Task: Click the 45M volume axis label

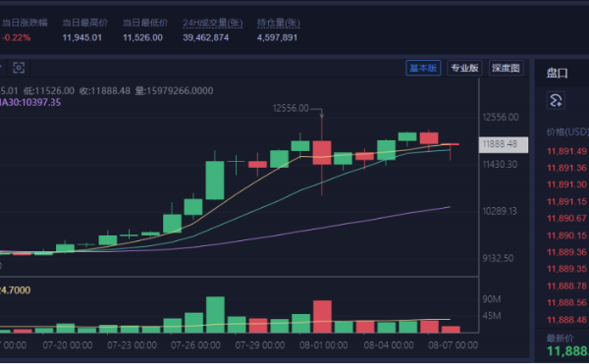Action: coord(492,316)
